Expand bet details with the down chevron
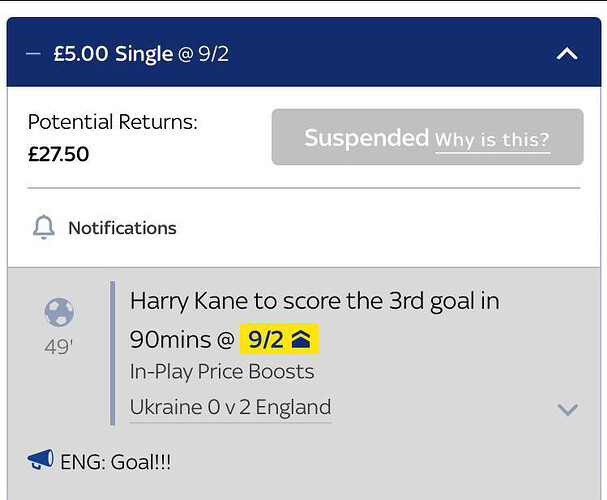Screen dimensions: 607x500 coord(567,409)
